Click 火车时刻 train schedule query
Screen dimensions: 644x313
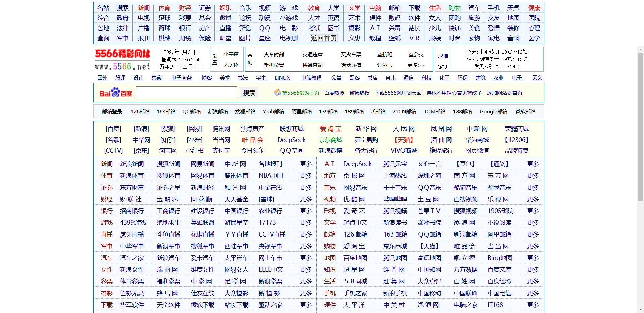(x=274, y=54)
